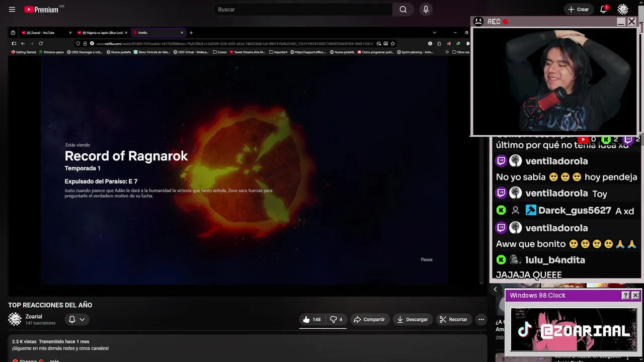This screenshot has width=644, height=362.
Task: Click the back arrow in recorded browser
Action: point(23,43)
